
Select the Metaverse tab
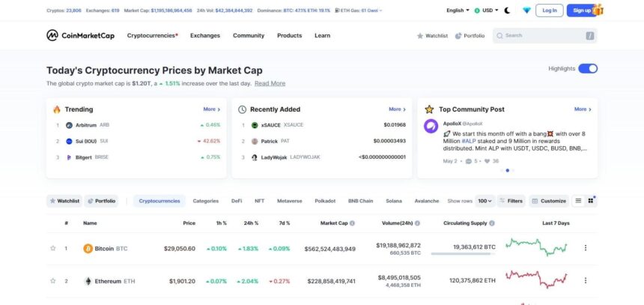pos(290,201)
